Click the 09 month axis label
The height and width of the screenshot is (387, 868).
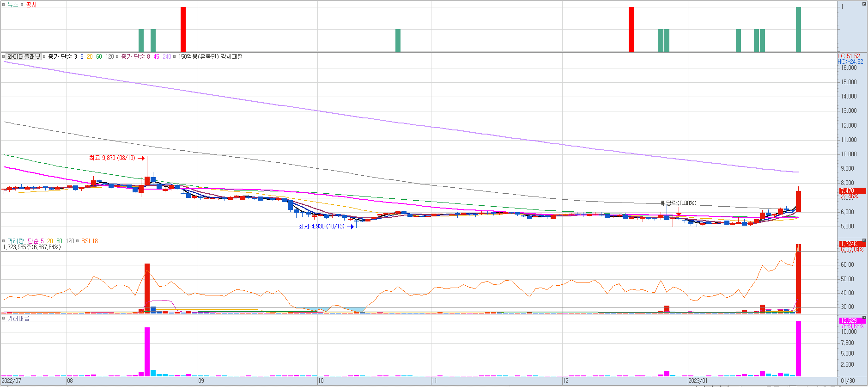pos(201,381)
